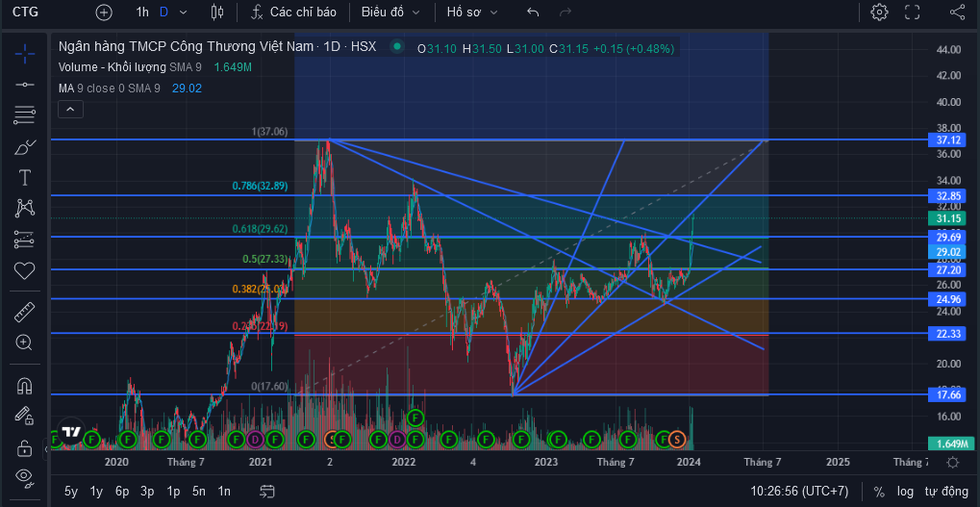Image resolution: width=980 pixels, height=507 pixels.
Task: Toggle stay in drawing mode pencil-lock
Action: click(24, 416)
